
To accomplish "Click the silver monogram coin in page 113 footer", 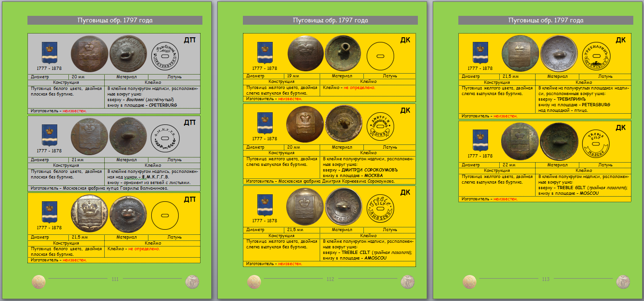I will pos(623,281).
